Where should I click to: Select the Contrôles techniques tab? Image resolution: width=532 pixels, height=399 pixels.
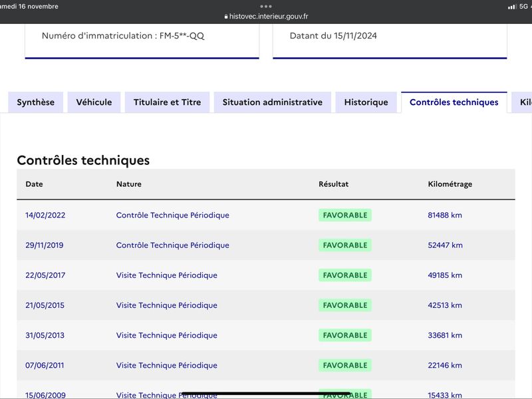pos(454,102)
